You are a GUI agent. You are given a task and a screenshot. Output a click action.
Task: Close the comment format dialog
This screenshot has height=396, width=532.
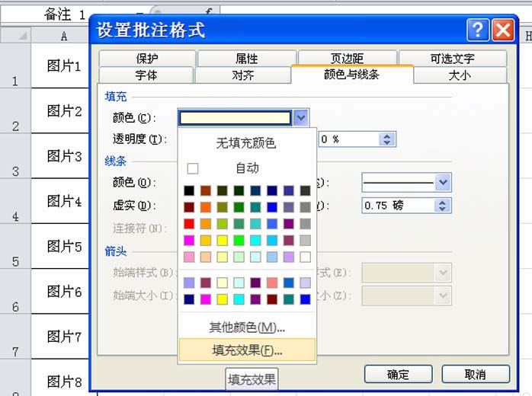click(x=502, y=30)
